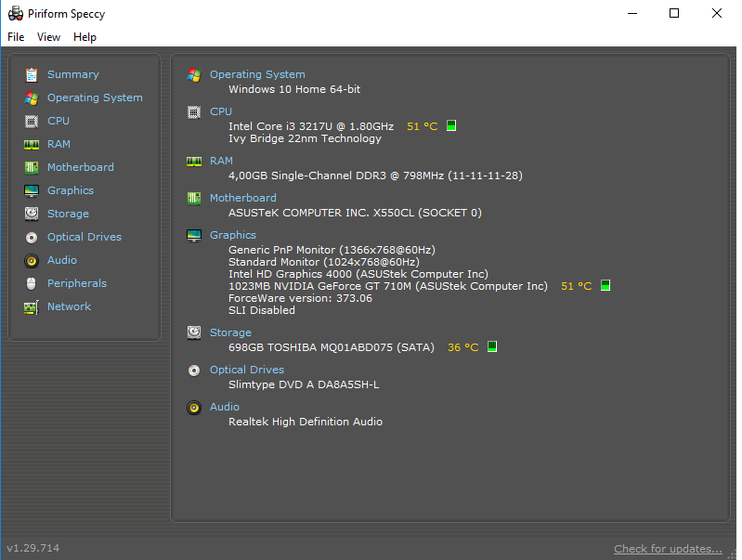The image size is (742, 560).
Task: Open the Help menu
Action: tap(85, 37)
